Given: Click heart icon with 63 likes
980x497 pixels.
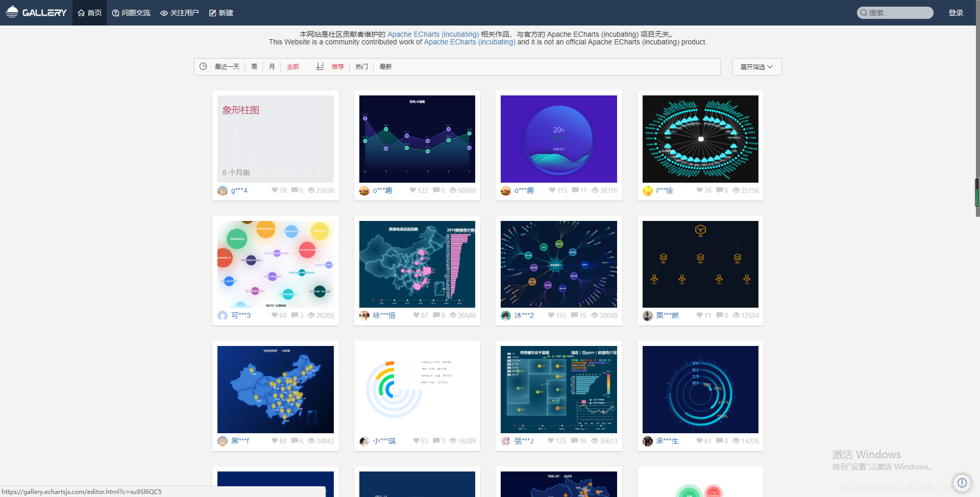Looking at the screenshot, I should pyautogui.click(x=416, y=441).
